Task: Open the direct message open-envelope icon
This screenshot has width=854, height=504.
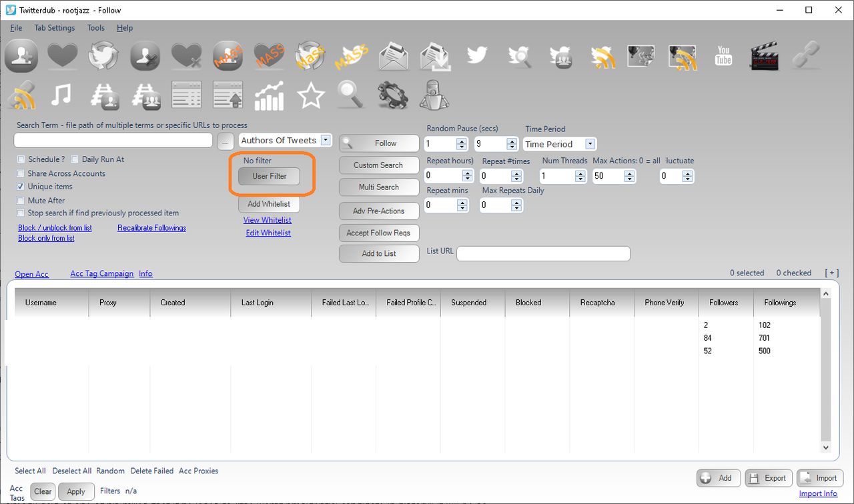Action: tap(394, 56)
